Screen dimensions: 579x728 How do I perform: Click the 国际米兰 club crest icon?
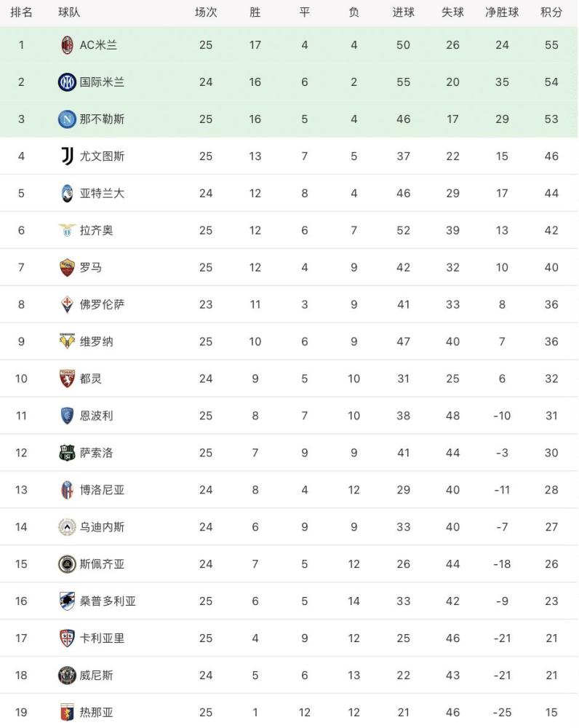[x=67, y=82]
